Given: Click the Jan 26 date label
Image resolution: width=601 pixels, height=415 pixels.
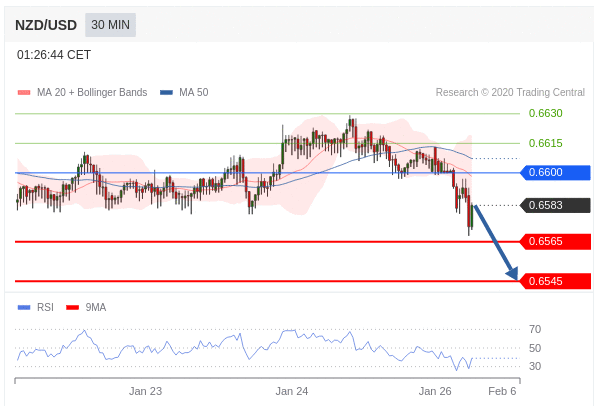Looking at the screenshot, I should [435, 391].
